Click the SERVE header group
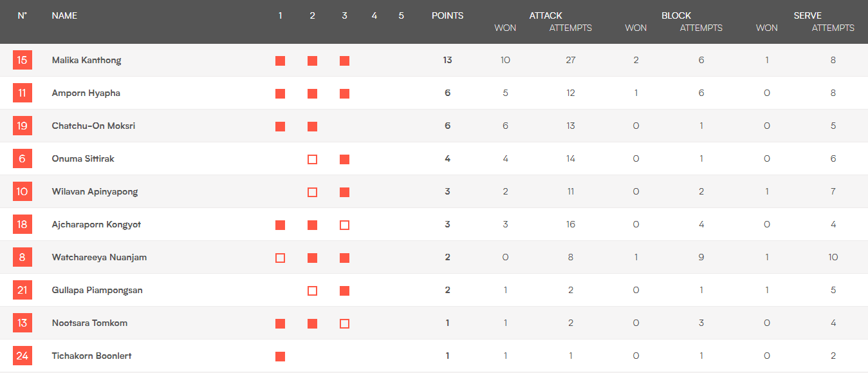This screenshot has height=373, width=868. [x=808, y=15]
